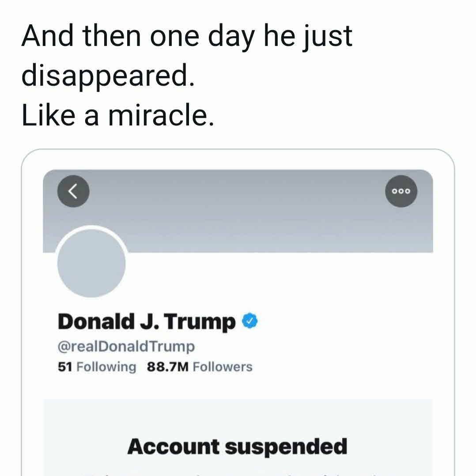Screen dimensions: 476x476
Task: Click the word "disappeared." in the post
Action: pos(108,76)
